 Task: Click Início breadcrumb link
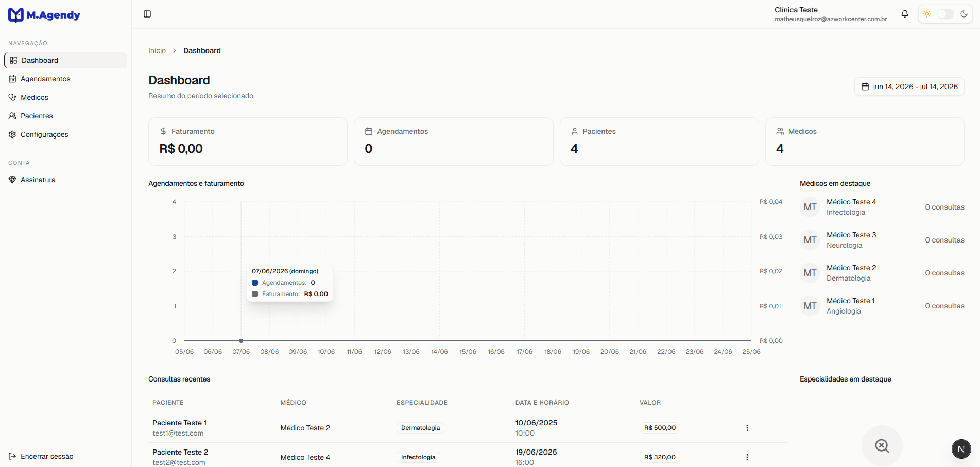pos(157,50)
